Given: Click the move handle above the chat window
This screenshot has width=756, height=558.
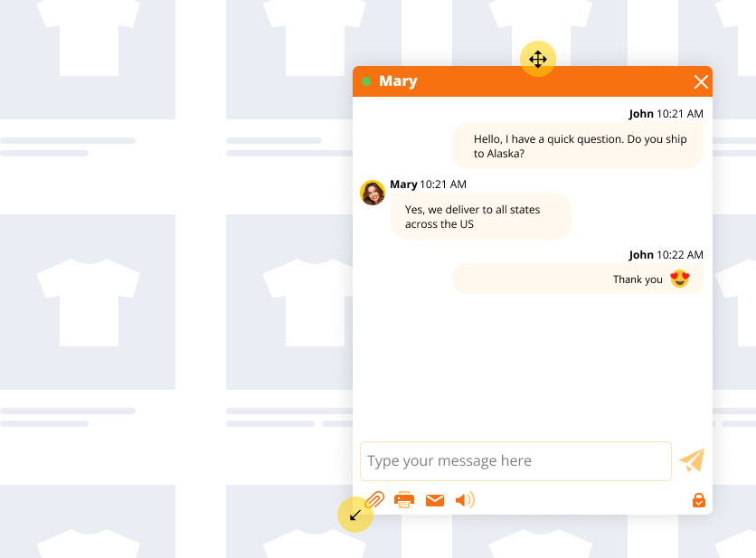Looking at the screenshot, I should click(x=538, y=58).
